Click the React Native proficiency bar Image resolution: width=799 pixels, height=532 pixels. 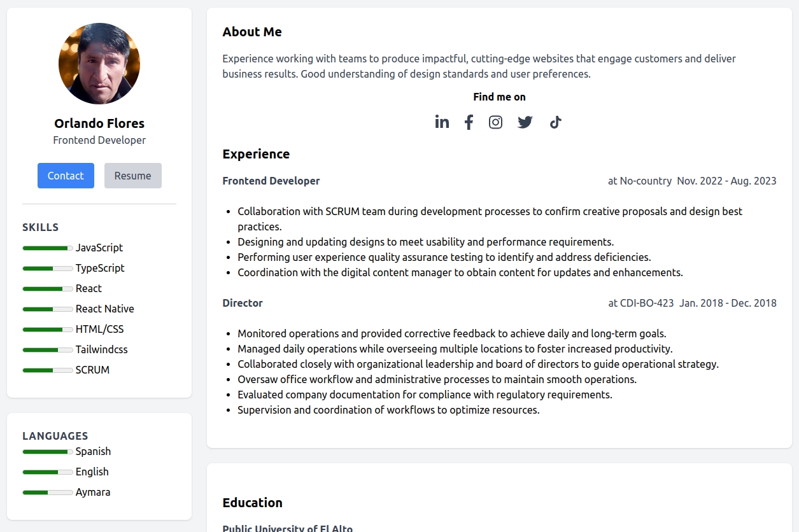point(47,309)
